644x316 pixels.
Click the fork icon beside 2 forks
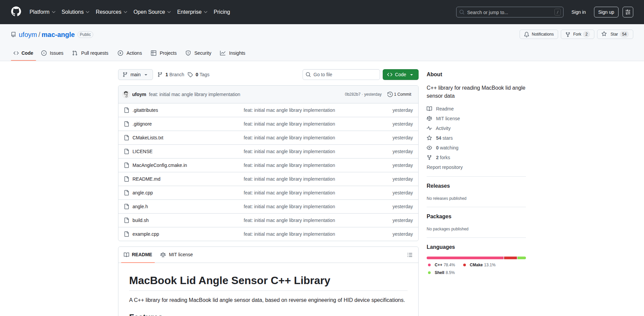[429, 157]
